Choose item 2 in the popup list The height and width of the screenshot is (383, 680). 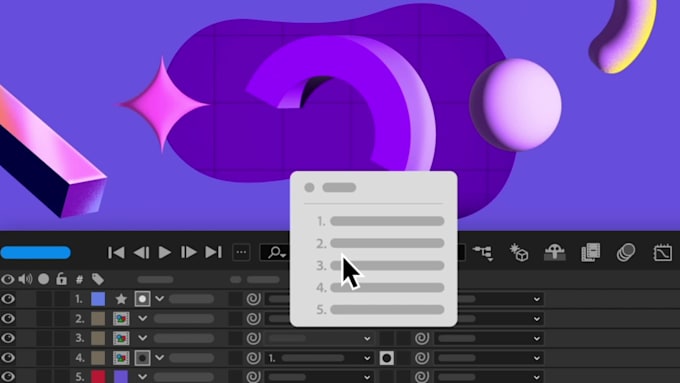380,243
